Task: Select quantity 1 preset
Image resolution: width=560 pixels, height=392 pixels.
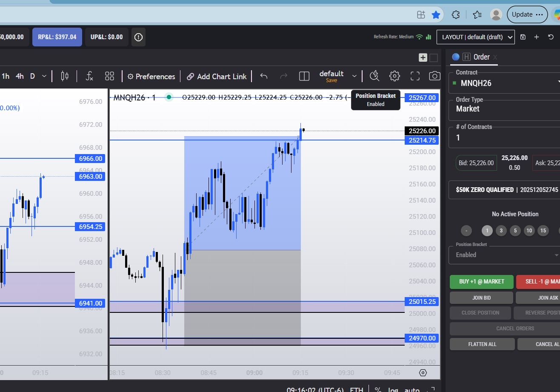Action: point(487,231)
